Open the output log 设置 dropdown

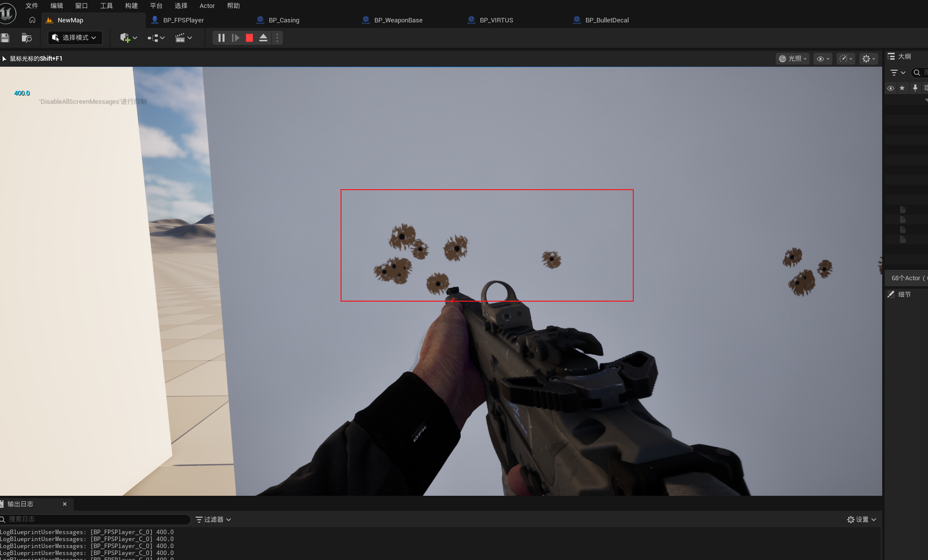coord(862,520)
